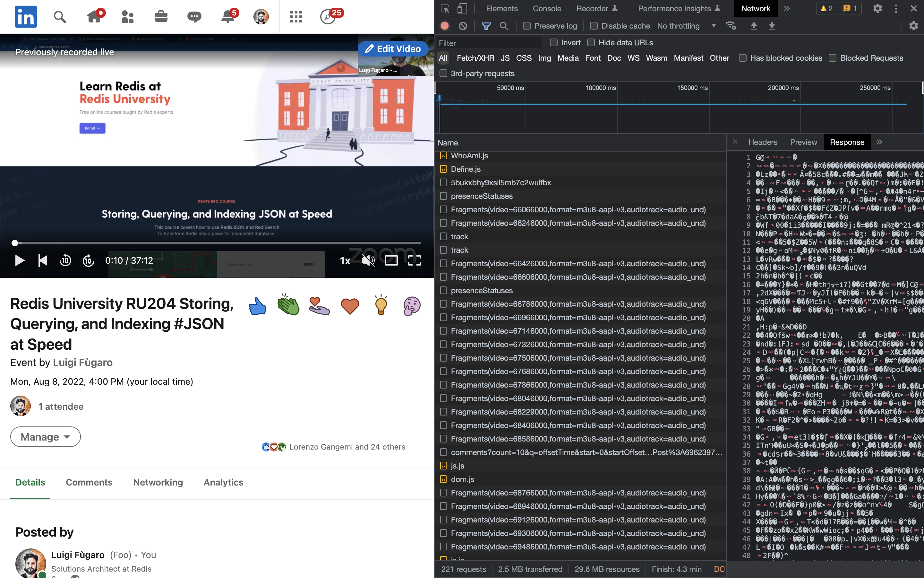This screenshot has height=578, width=924.
Task: Import HAR file upload icon
Action: click(754, 26)
